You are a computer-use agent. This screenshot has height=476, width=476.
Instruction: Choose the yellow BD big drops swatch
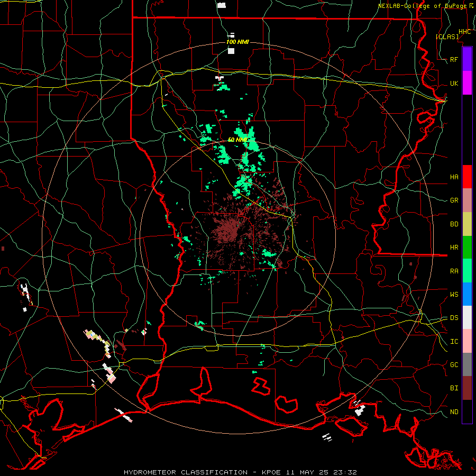(467, 224)
